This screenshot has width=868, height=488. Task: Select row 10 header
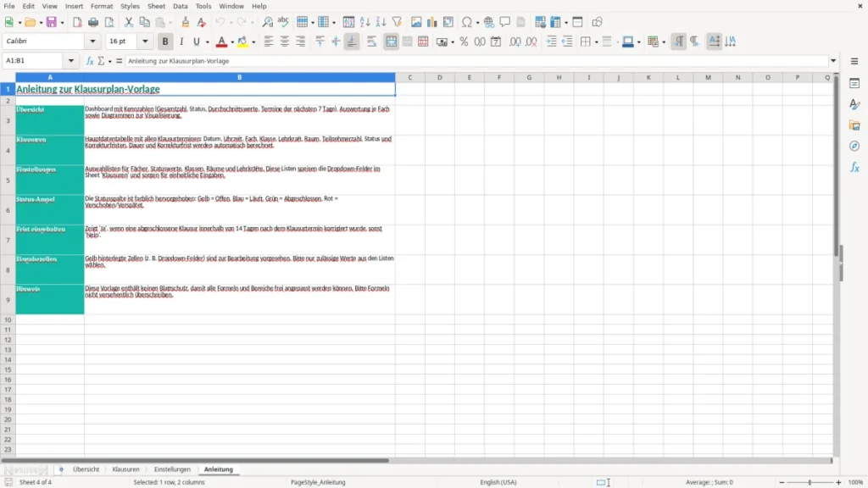coord(8,319)
